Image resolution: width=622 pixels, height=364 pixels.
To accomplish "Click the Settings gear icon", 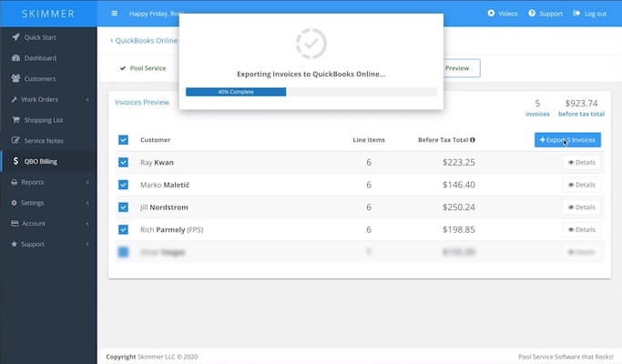I will coord(14,203).
